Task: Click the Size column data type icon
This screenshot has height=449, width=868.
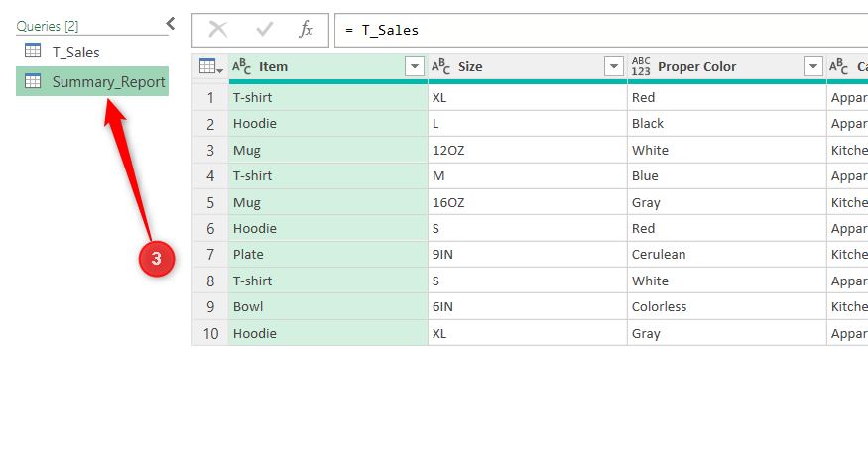Action: [x=440, y=67]
